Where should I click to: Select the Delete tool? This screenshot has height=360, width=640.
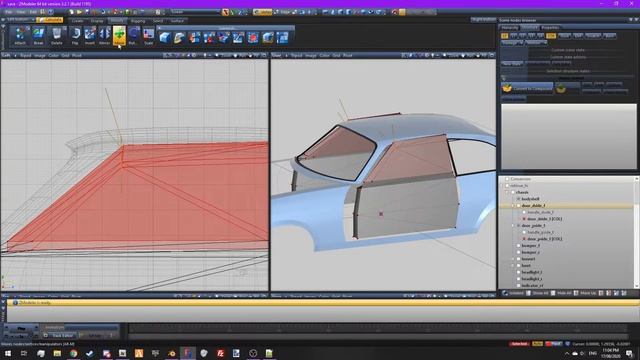57,36
